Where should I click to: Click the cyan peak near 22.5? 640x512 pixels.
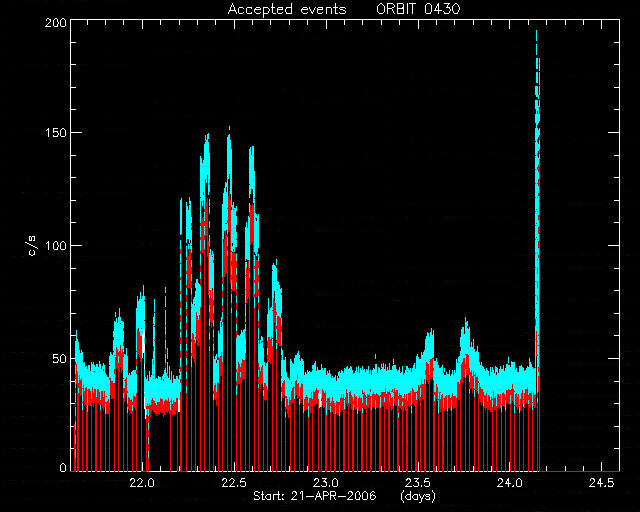coord(229,163)
